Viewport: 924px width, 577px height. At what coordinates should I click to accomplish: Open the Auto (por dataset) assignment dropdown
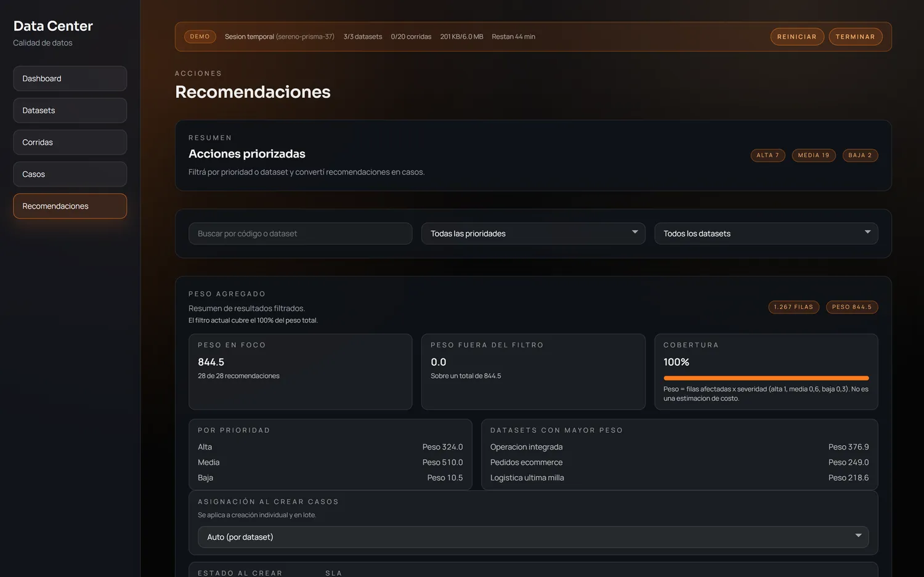(x=533, y=537)
